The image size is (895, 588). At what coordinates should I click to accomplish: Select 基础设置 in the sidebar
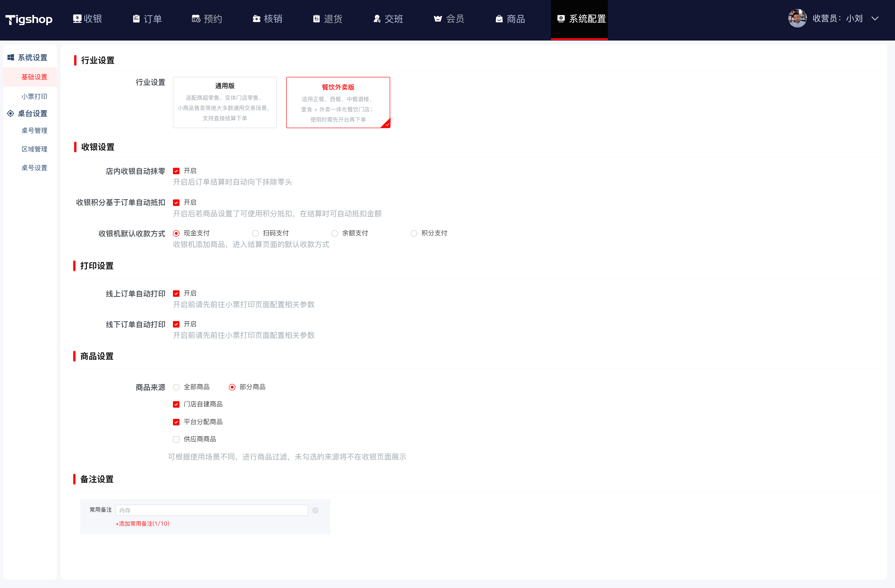pyautogui.click(x=30, y=77)
